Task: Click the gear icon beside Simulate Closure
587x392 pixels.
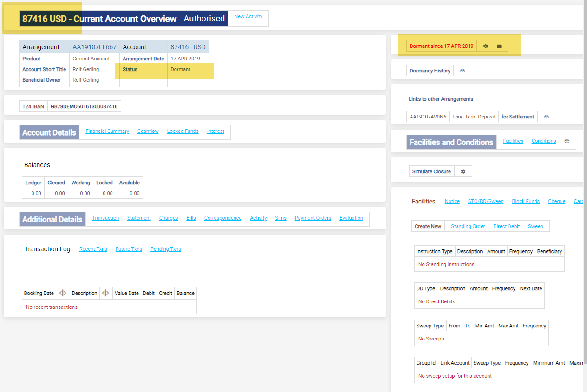Action: click(x=463, y=172)
